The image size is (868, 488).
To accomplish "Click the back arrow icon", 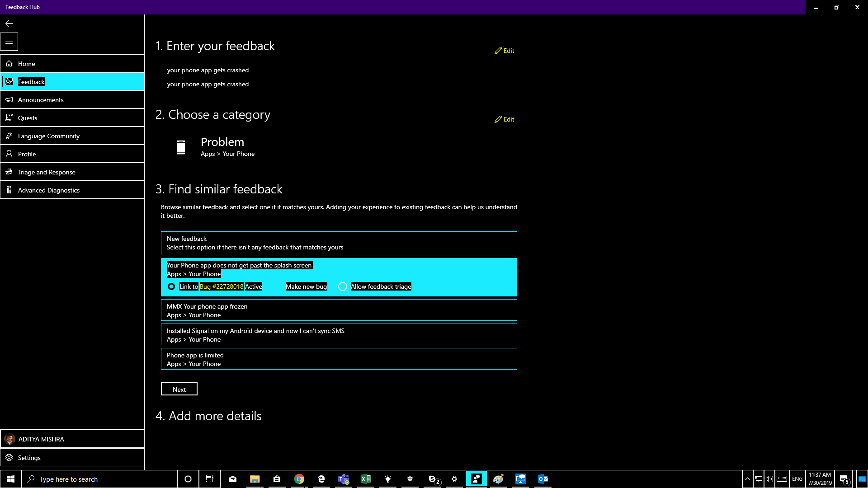I will coord(9,23).
